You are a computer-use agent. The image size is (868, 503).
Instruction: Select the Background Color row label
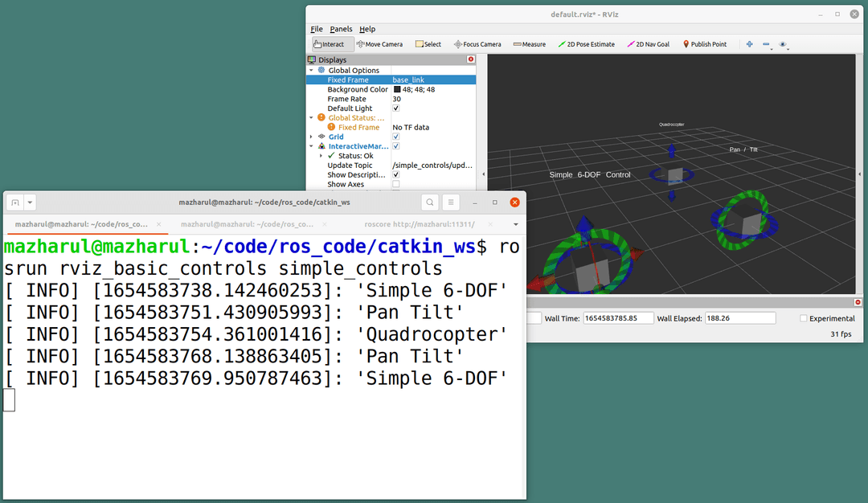(x=358, y=90)
